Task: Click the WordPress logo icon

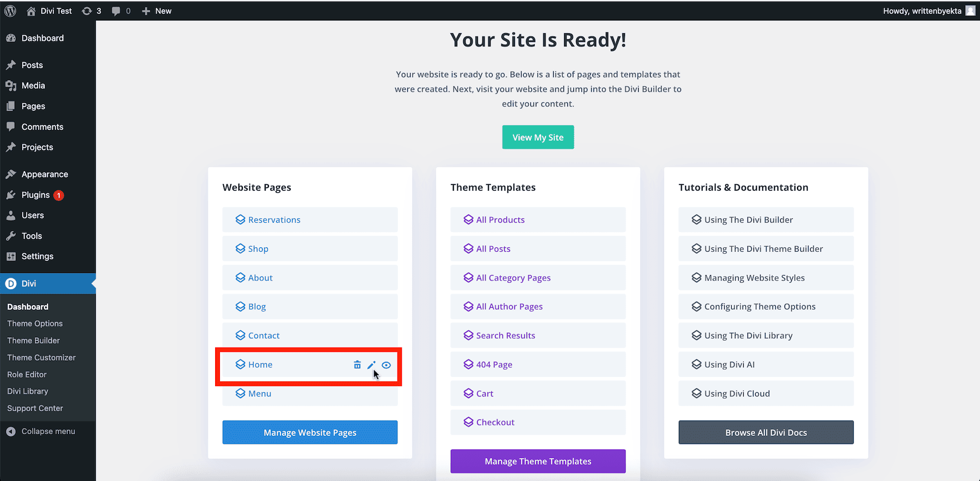Action: [10, 11]
